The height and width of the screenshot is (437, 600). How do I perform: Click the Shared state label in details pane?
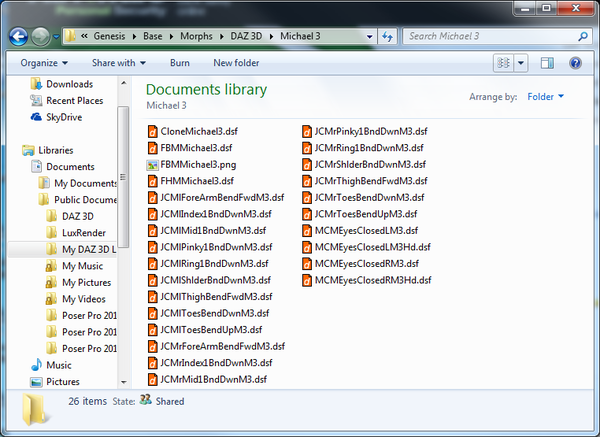click(170, 401)
